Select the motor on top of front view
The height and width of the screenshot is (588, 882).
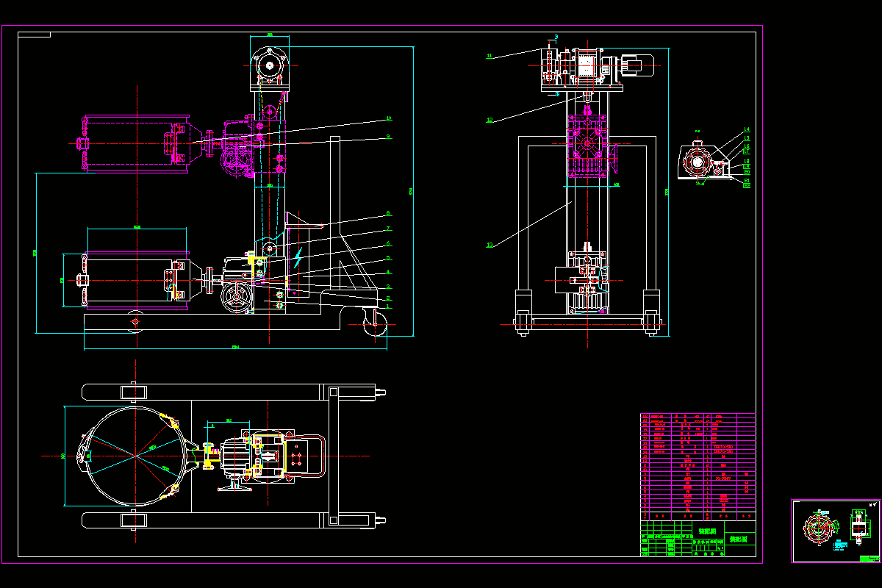637,65
